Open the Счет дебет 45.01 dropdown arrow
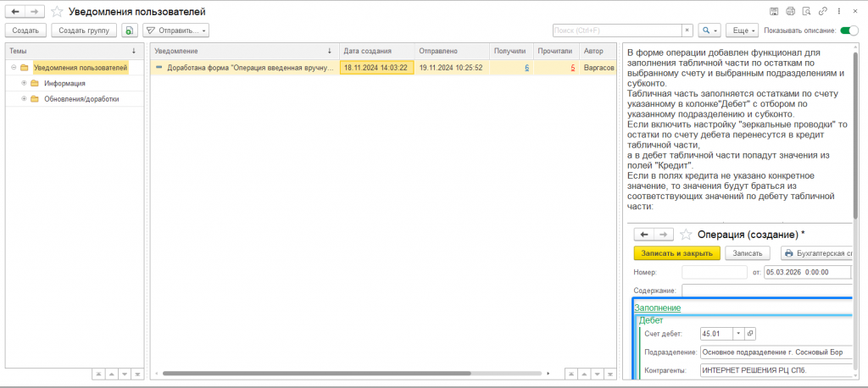The image size is (868, 388). 738,334
